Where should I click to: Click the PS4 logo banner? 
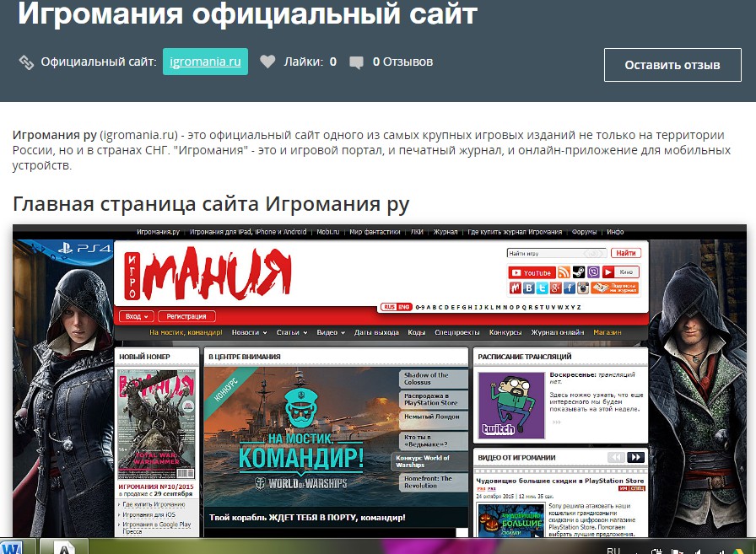tap(84, 249)
